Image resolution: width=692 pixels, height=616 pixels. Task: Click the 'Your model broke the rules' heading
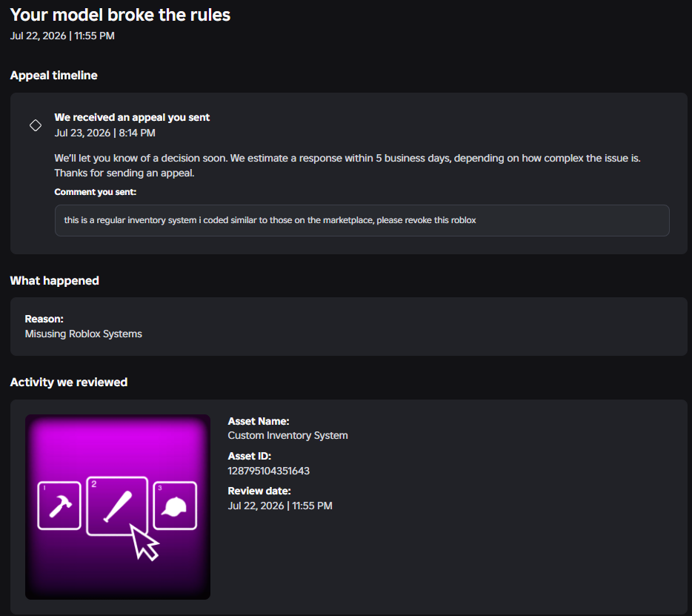[x=120, y=15]
